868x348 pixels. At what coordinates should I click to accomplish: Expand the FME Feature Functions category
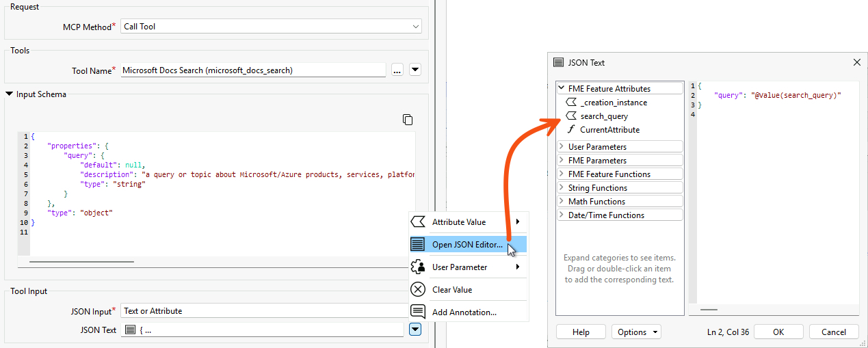coord(562,174)
